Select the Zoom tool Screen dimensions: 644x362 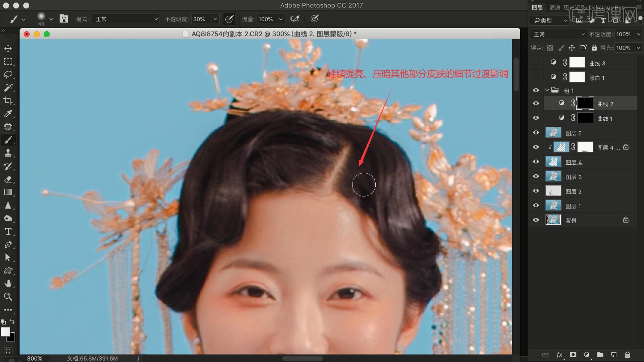(x=8, y=297)
